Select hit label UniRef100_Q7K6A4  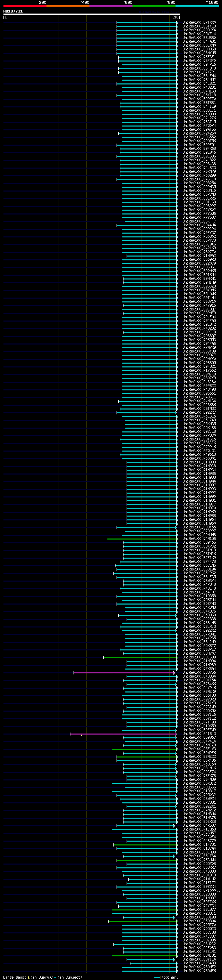tap(199, 669)
